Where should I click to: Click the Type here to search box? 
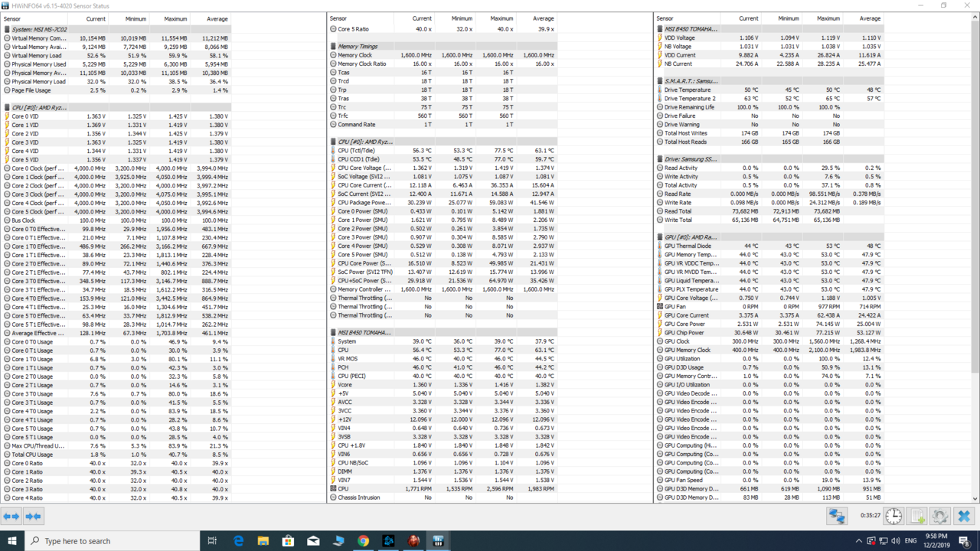[x=112, y=541]
